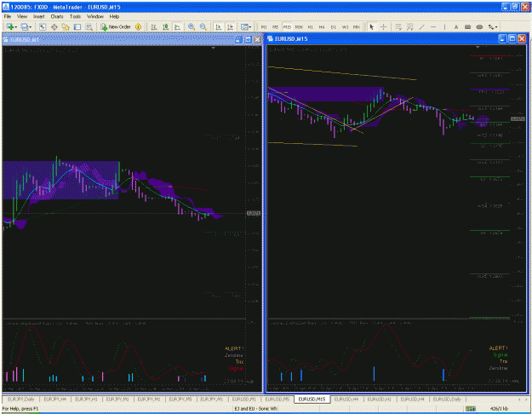This screenshot has width=532, height=414.
Task: Click the New Chart toolbar icon
Action: [10, 26]
